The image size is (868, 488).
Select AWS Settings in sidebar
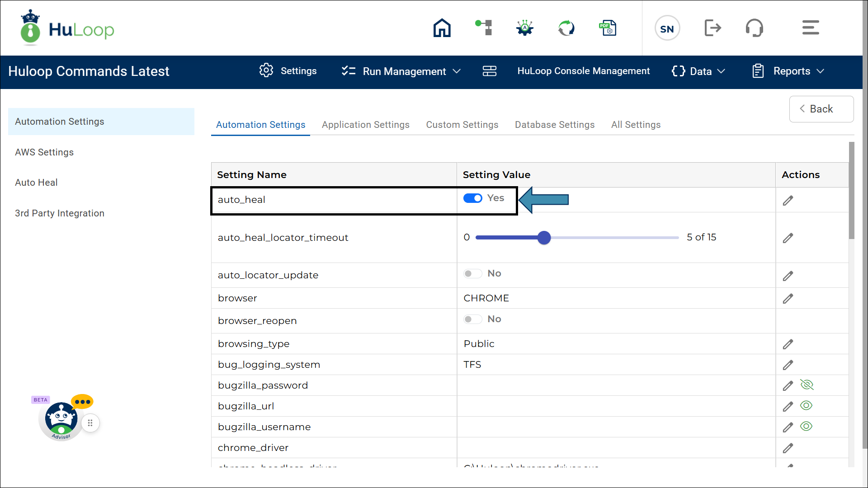point(44,152)
